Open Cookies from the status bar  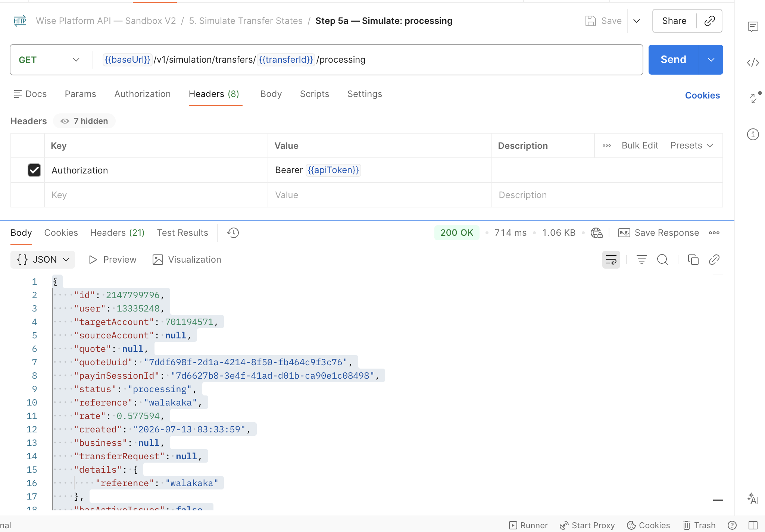point(649,525)
